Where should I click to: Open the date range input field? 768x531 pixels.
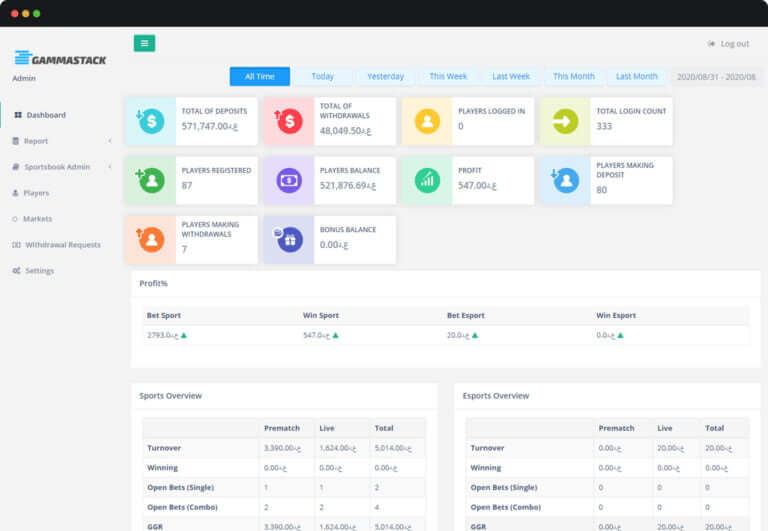pyautogui.click(x=716, y=77)
